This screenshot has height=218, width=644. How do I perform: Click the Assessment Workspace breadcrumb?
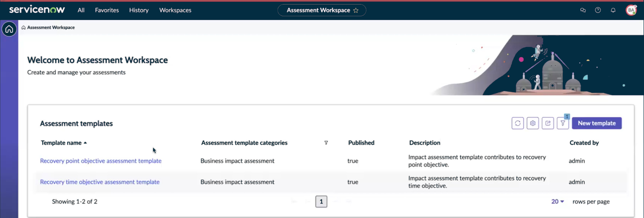(x=51, y=28)
